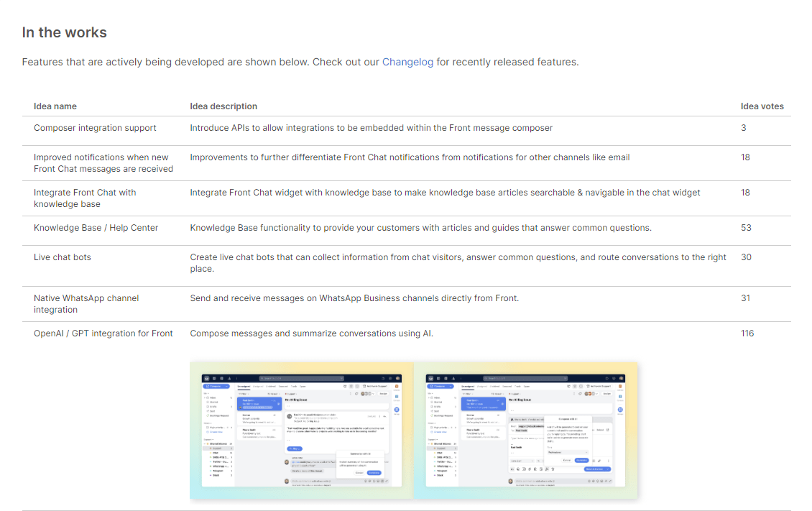Viewport: 812px width, 511px height.
Task: Click description 'Integrate Front Chat widget with knowledge base'
Action: point(445,193)
